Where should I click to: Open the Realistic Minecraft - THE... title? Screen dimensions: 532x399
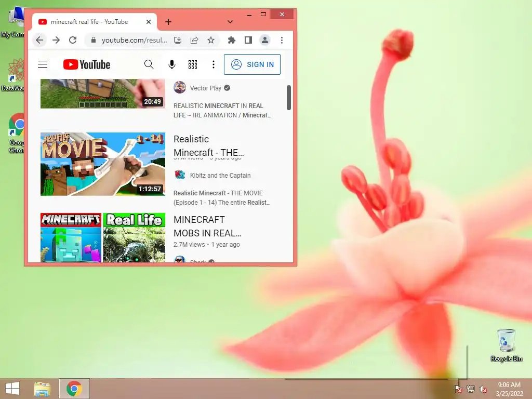(209, 146)
